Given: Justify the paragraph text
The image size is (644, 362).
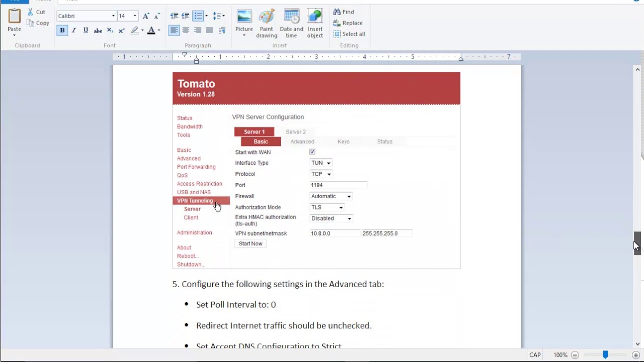Looking at the screenshot, I should point(209,31).
